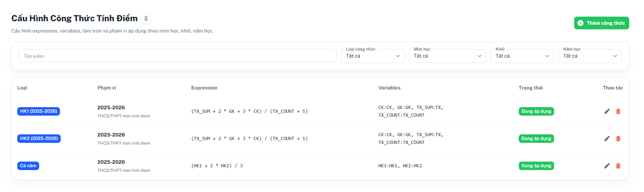Viewport: 644px width, 192px height.
Task: Open the Môn học dropdown
Action: click(x=447, y=56)
